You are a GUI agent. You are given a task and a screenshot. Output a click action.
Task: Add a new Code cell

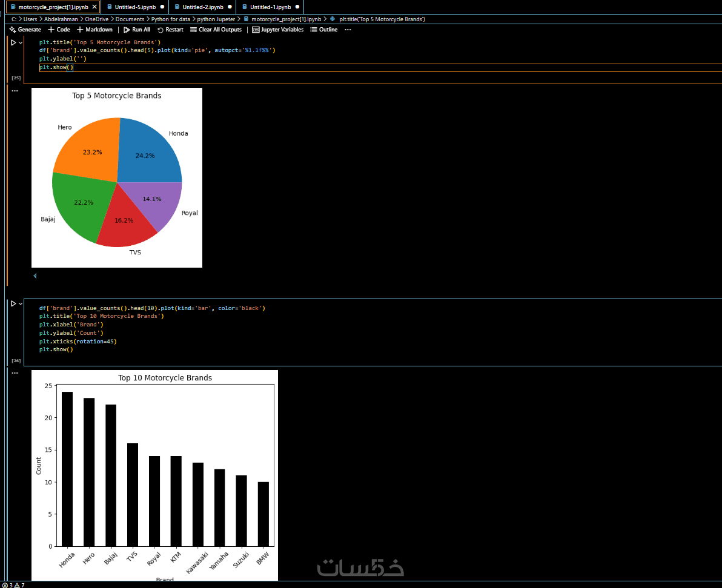point(59,30)
